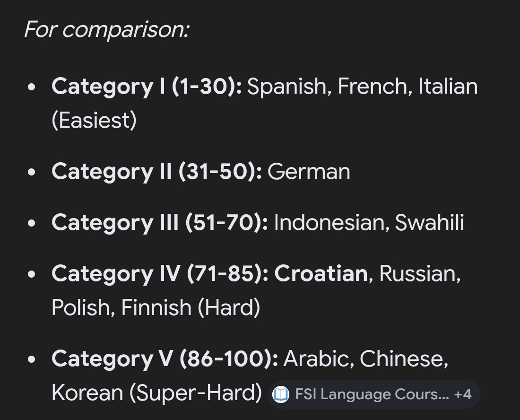Click the Category IV (71-85) heading
Image resolution: width=520 pixels, height=420 pixels.
click(x=160, y=273)
